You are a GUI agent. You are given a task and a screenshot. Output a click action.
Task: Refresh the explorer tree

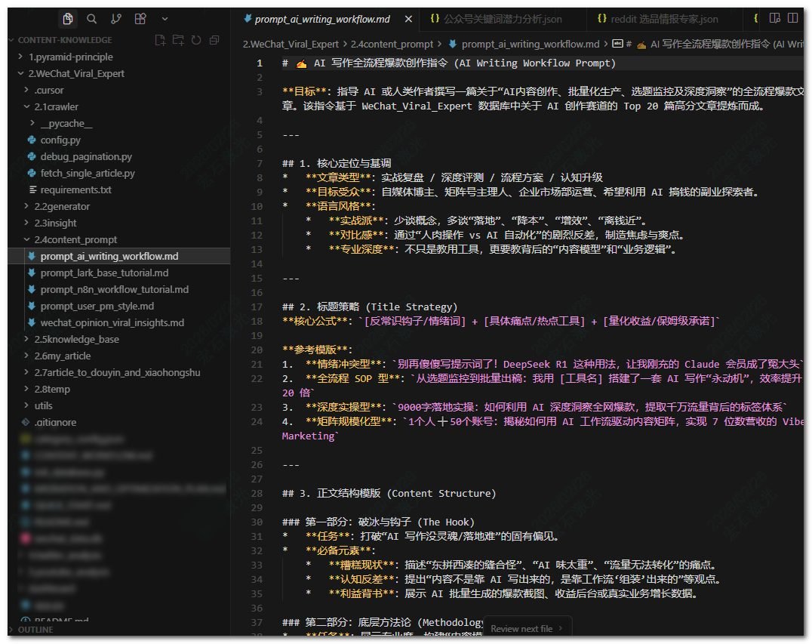point(196,40)
